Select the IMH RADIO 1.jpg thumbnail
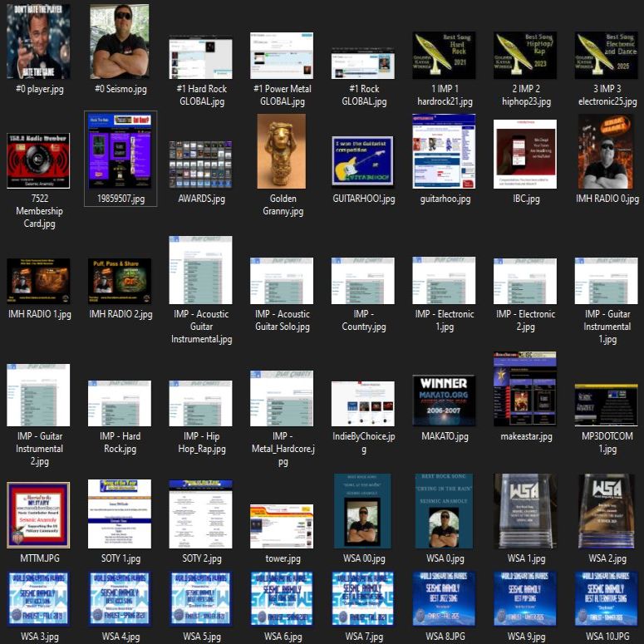 38,281
